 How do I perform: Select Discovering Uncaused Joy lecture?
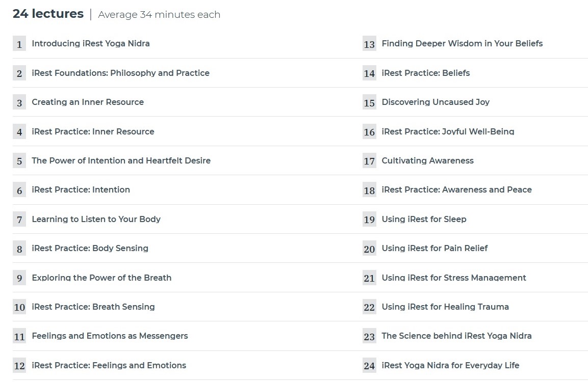click(436, 102)
